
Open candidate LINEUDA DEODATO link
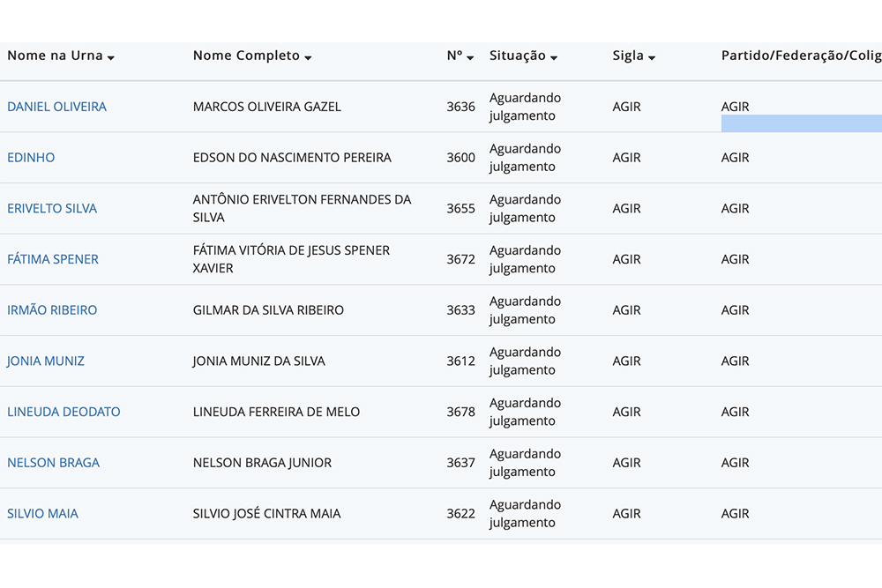tap(64, 412)
